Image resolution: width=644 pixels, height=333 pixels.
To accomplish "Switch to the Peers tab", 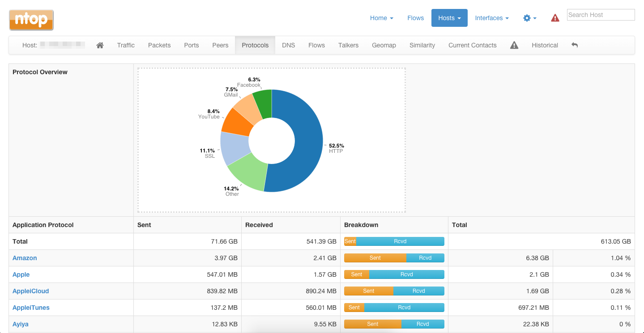I will click(x=220, y=45).
